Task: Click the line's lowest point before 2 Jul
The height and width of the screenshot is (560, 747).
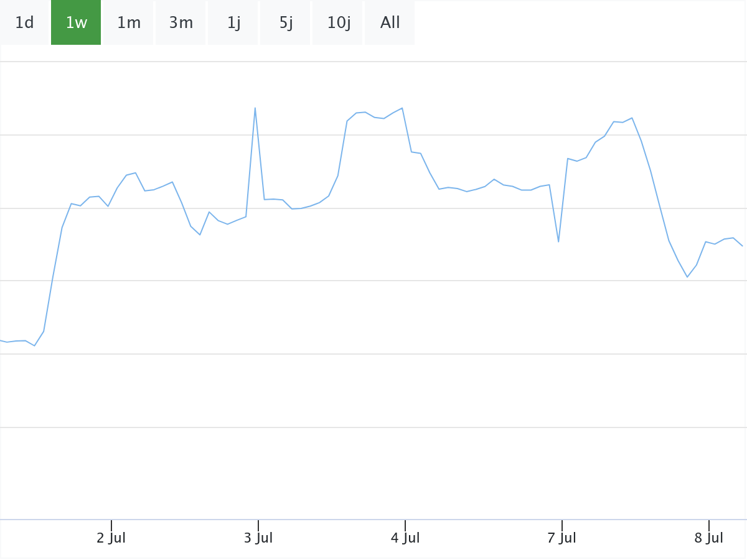Action: tap(34, 345)
